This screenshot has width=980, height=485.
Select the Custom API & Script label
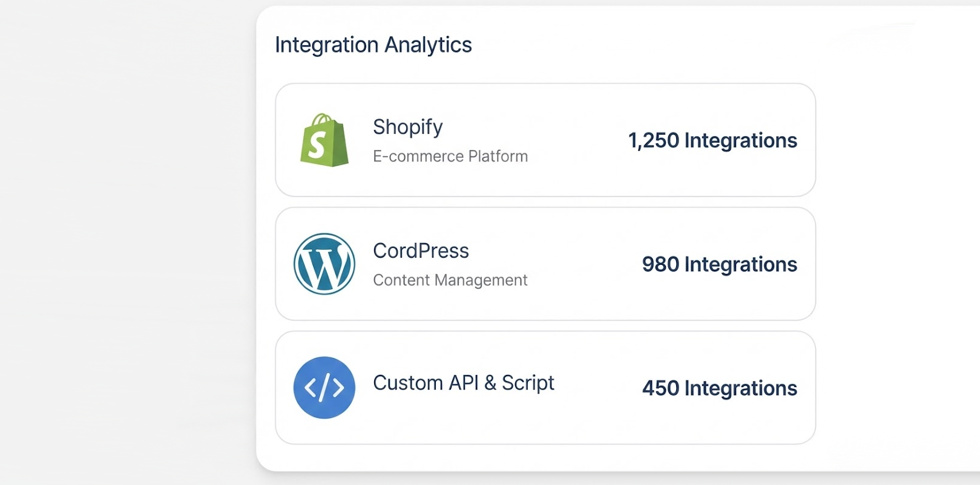click(464, 383)
